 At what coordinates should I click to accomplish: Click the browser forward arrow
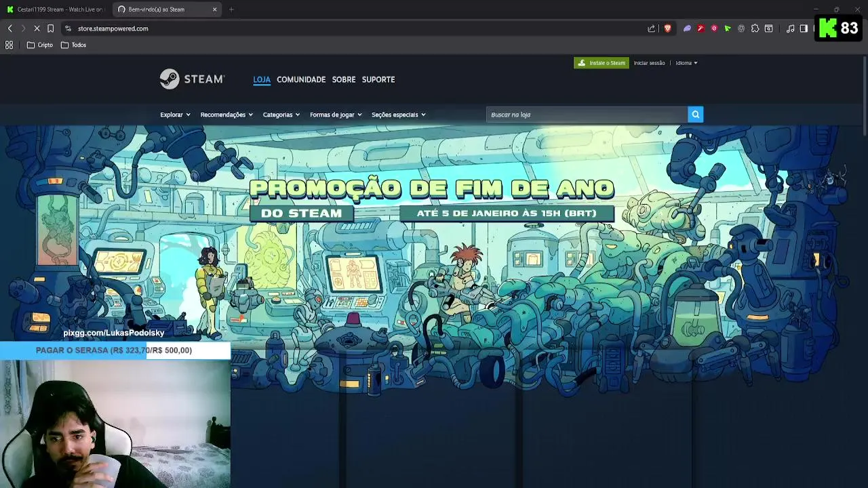[23, 28]
